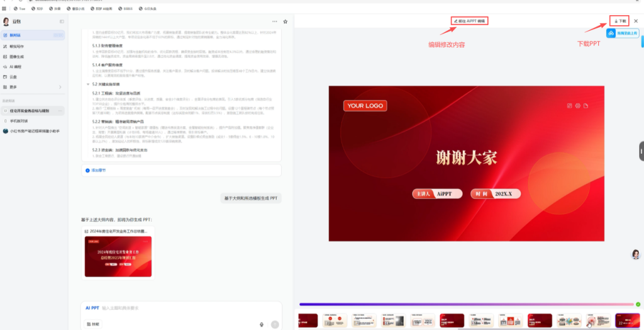Open the 知乎 bookmark
The width and height of the screenshot is (644, 330).
click(37, 8)
